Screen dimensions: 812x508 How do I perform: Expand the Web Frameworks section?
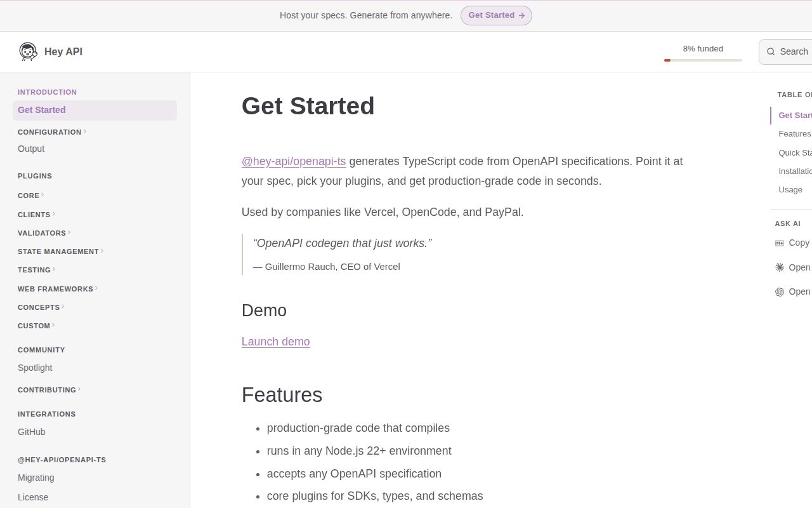click(x=58, y=289)
